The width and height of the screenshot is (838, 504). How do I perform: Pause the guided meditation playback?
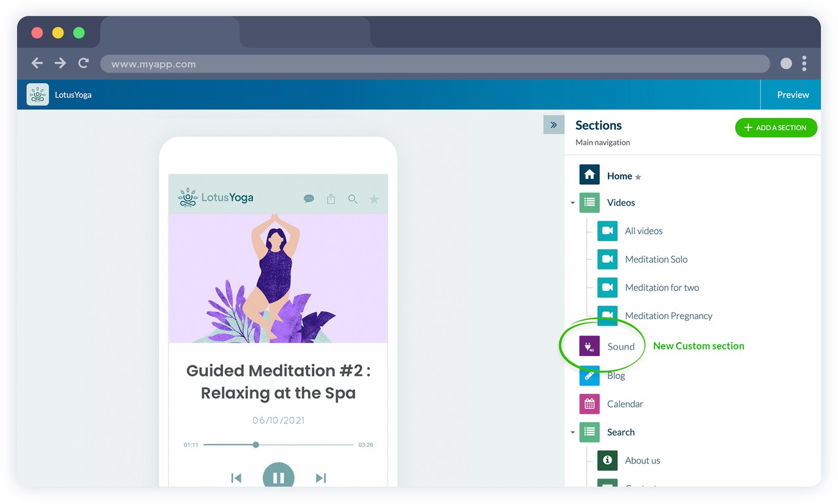click(279, 477)
